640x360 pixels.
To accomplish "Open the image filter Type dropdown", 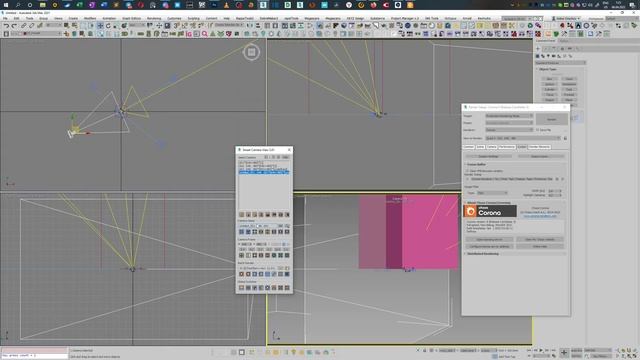I will tap(492, 193).
